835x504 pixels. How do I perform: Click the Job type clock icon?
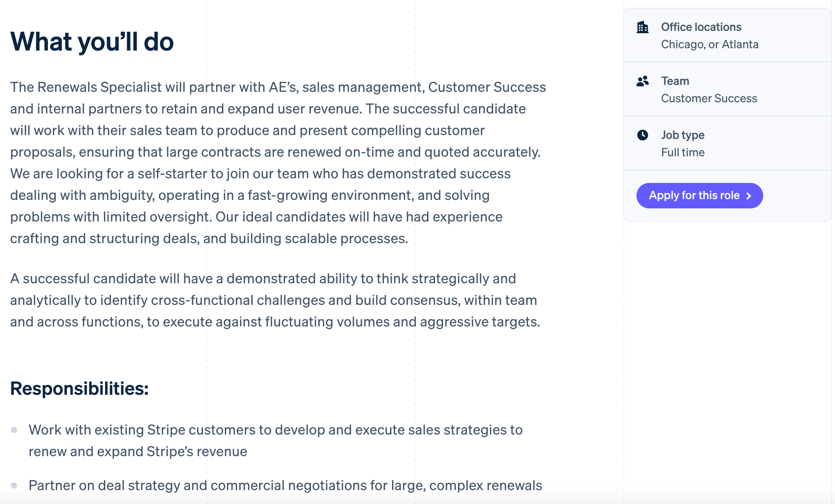tap(643, 135)
